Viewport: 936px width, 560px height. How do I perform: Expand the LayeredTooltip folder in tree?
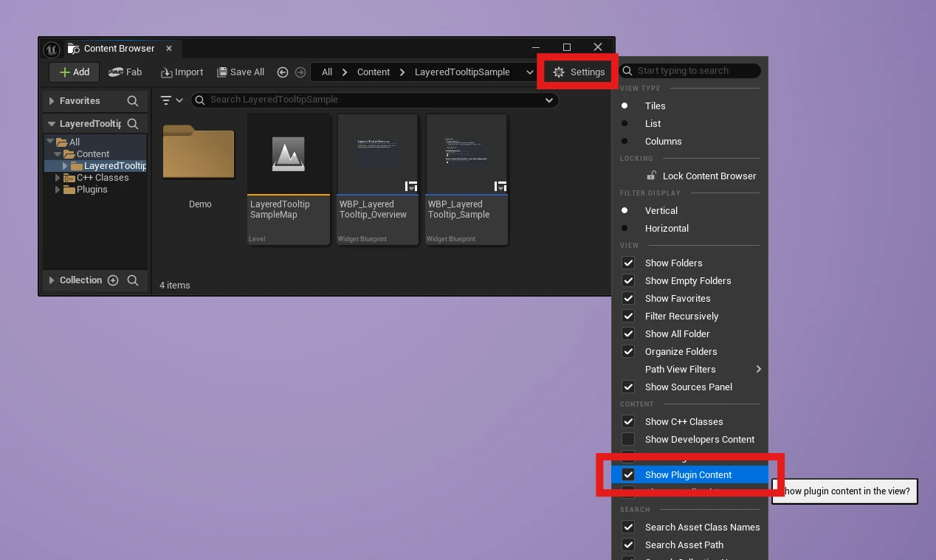[65, 166]
